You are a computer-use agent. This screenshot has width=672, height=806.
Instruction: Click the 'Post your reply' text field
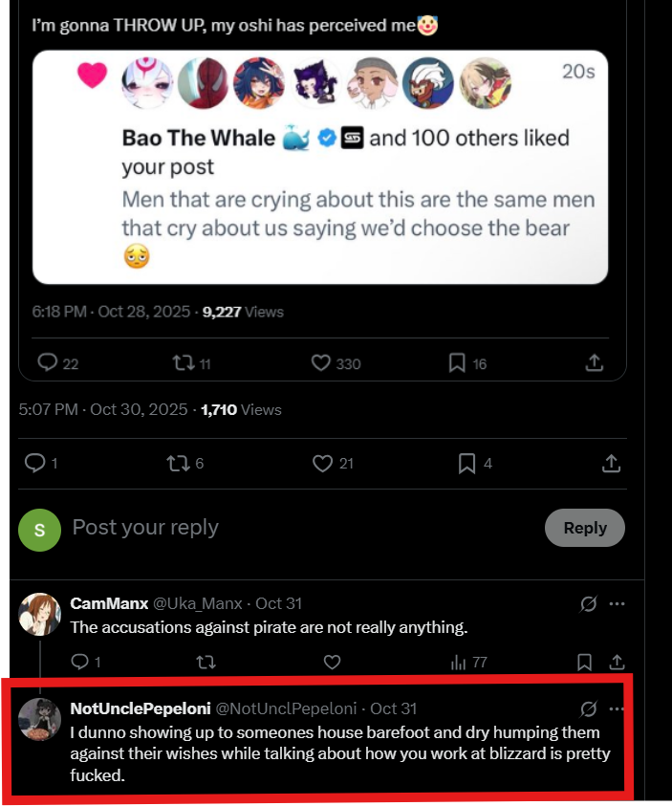pyautogui.click(x=287, y=528)
